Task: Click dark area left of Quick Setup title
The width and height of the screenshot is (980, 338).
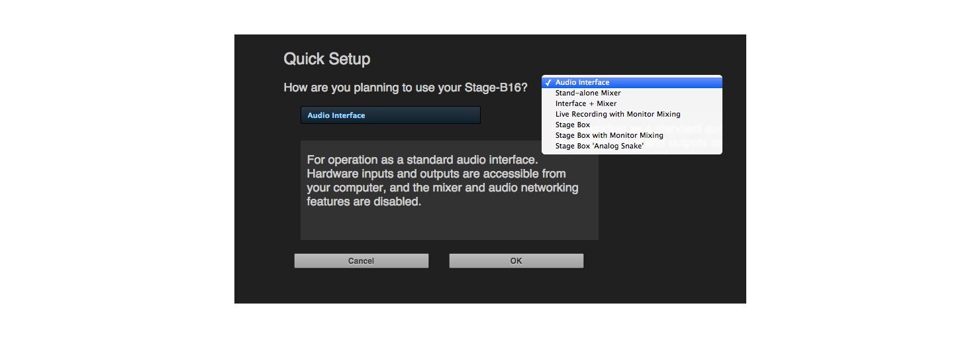Action: pyautogui.click(x=258, y=59)
